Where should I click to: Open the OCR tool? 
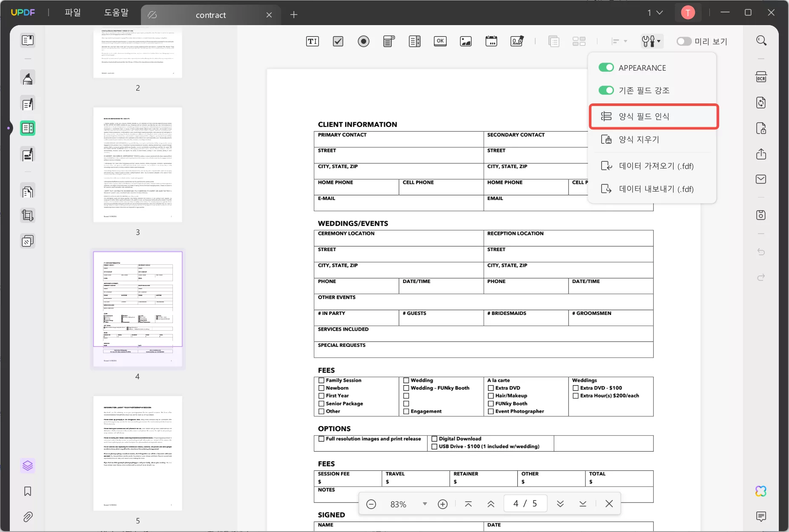[x=761, y=77]
